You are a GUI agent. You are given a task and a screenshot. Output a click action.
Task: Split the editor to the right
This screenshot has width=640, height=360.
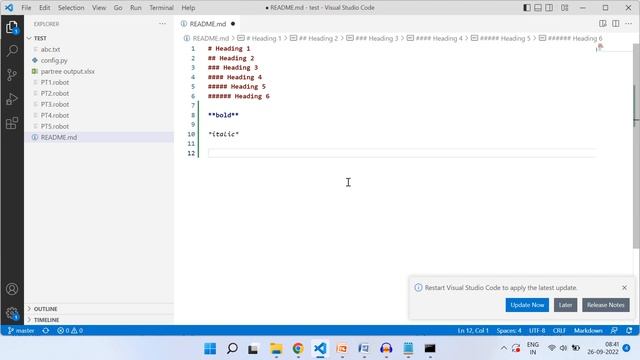tap(616, 24)
